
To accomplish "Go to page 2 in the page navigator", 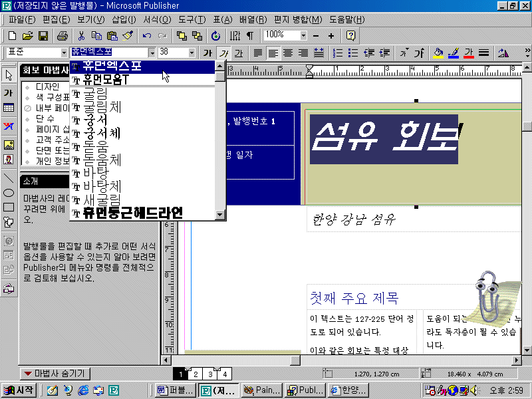I will (x=196, y=374).
